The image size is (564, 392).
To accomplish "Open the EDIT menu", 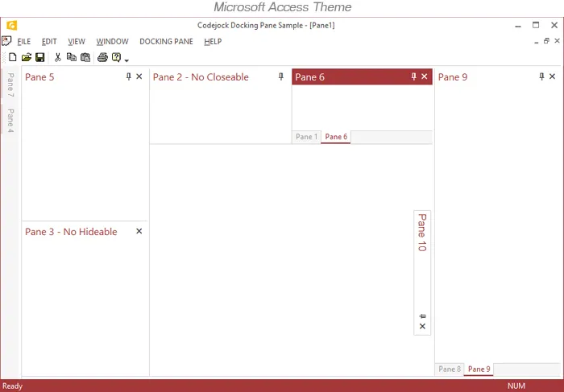I will click(49, 42).
